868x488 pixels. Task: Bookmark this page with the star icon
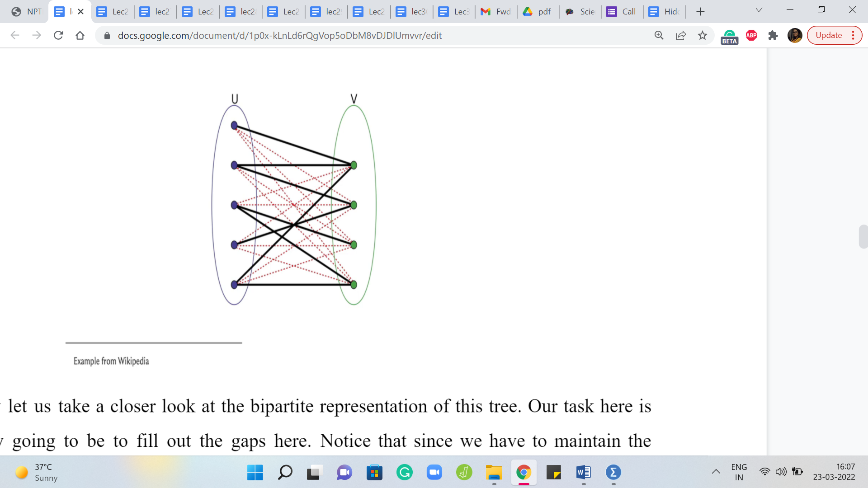point(702,35)
